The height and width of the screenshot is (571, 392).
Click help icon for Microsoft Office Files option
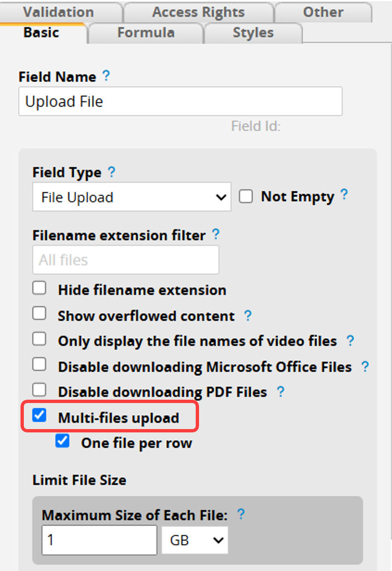[x=365, y=366]
